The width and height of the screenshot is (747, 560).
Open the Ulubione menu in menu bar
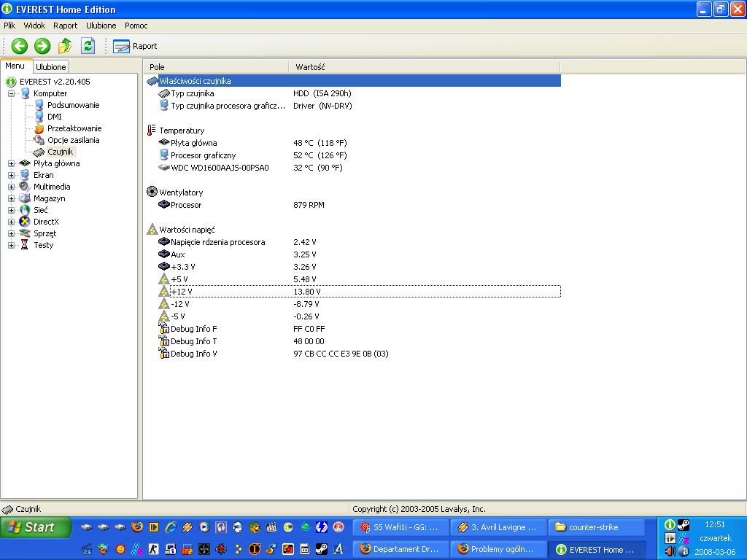point(101,26)
